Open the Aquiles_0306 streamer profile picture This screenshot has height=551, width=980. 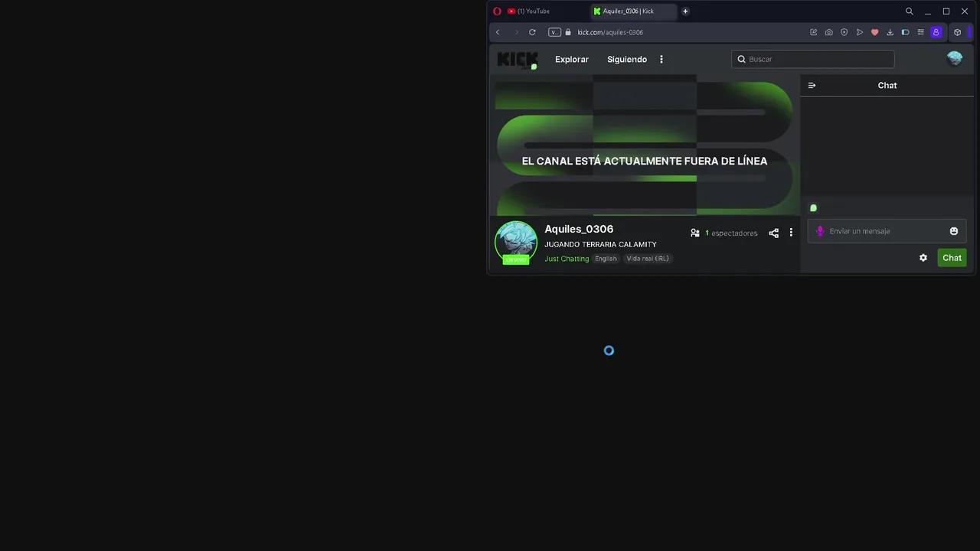click(516, 242)
